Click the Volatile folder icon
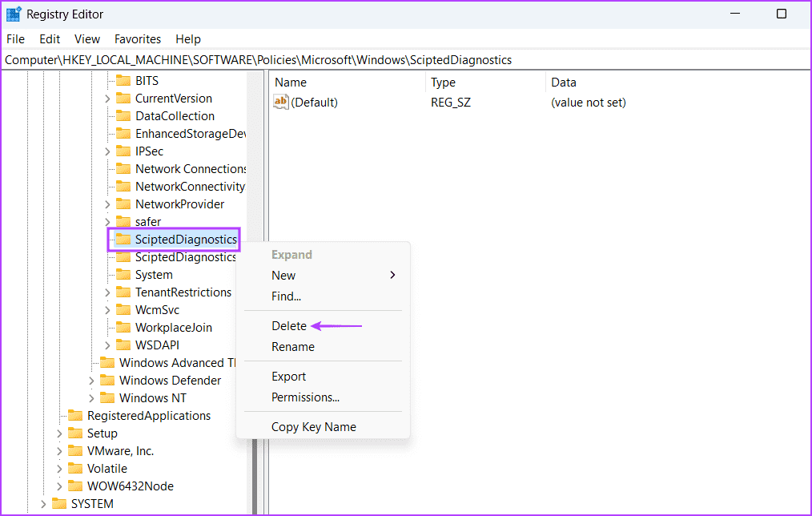 coord(75,468)
